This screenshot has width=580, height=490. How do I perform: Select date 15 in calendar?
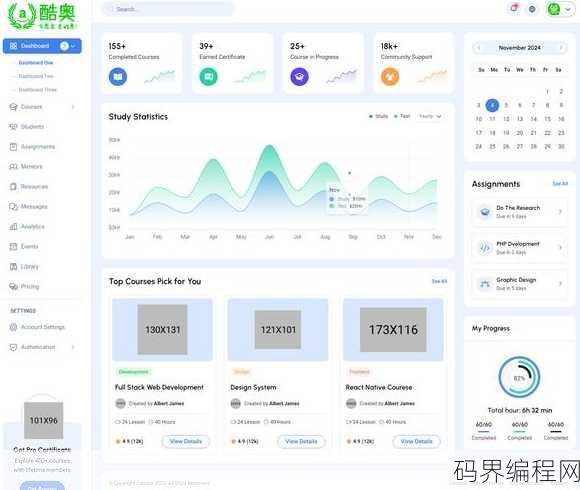547,119
